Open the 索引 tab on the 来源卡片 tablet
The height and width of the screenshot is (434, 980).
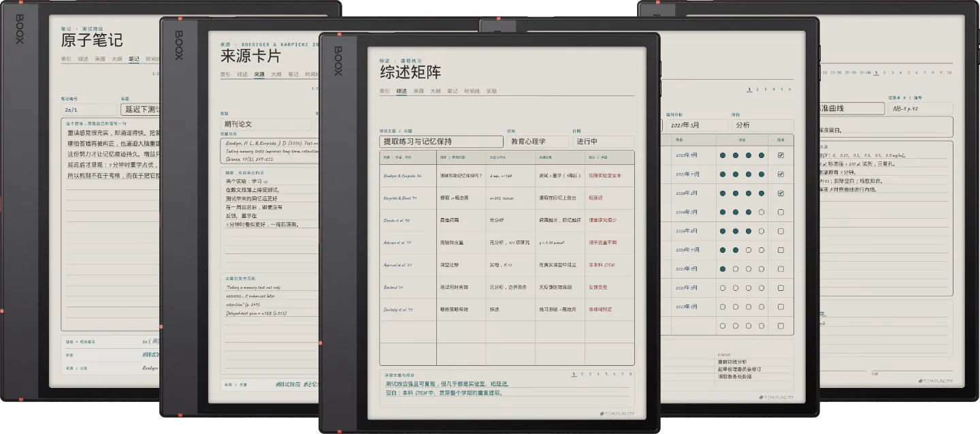(x=225, y=74)
